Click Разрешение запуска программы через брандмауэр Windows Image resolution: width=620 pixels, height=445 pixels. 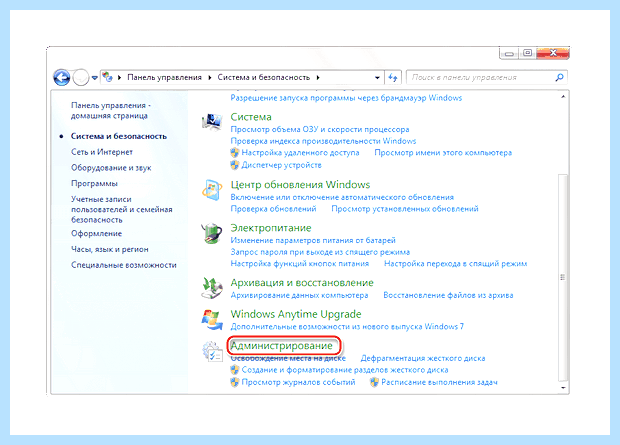346,98
